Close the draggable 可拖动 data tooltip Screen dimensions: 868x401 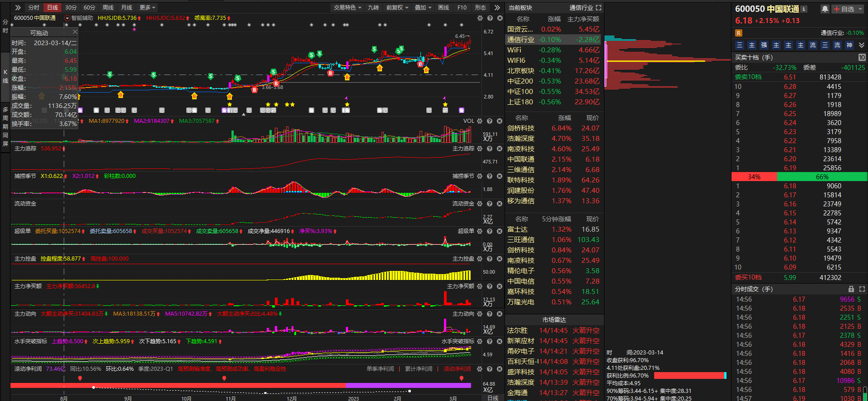(75, 32)
